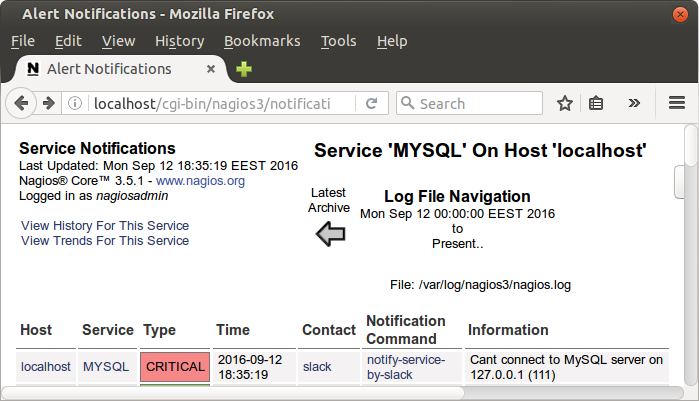
Task: Go forward with the forward arrow
Action: pyautogui.click(x=49, y=103)
